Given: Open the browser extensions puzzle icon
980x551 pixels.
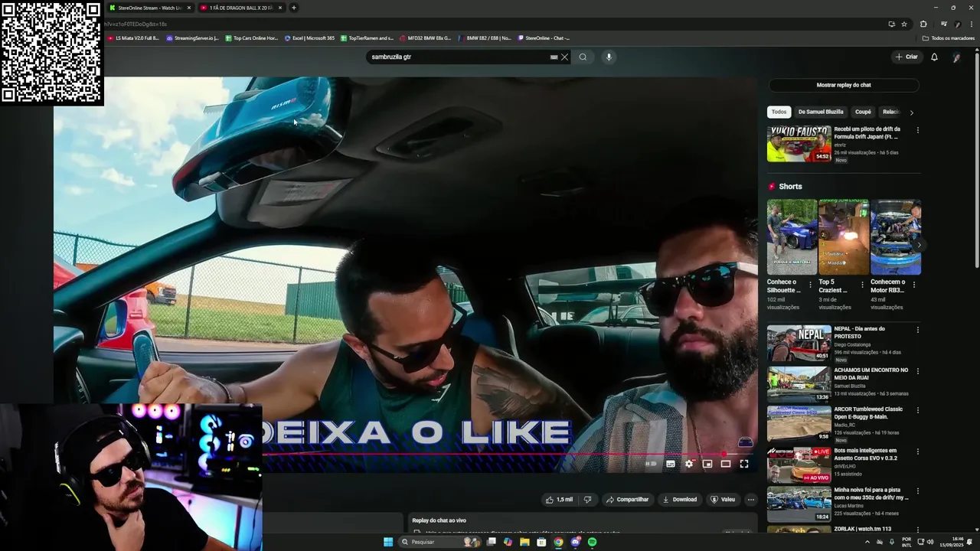Looking at the screenshot, I should pyautogui.click(x=923, y=24).
